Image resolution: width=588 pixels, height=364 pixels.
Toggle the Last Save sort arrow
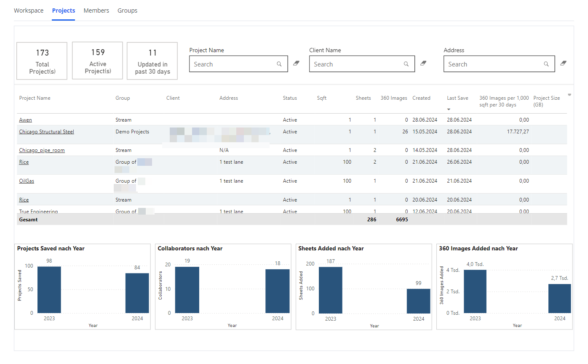(449, 109)
